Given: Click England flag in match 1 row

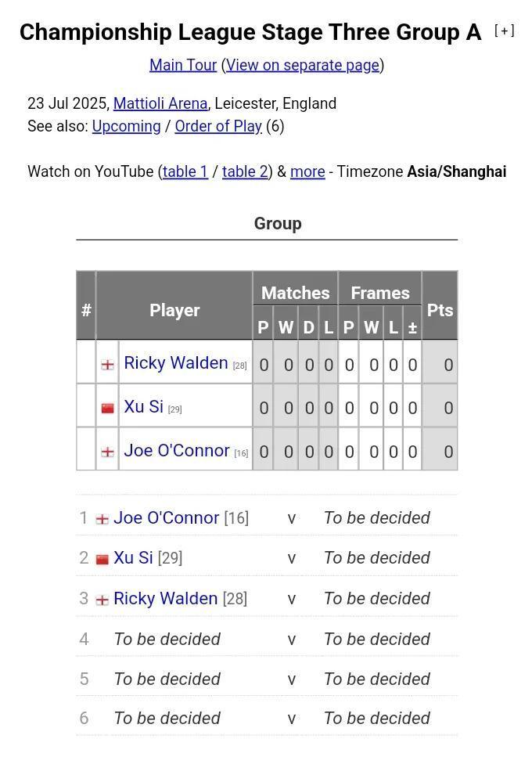Looking at the screenshot, I should tap(102, 520).
